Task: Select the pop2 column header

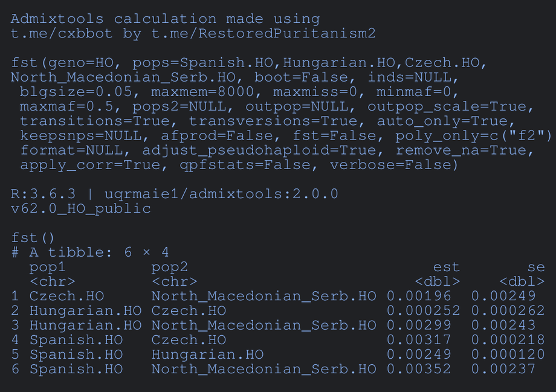Action: click(169, 267)
